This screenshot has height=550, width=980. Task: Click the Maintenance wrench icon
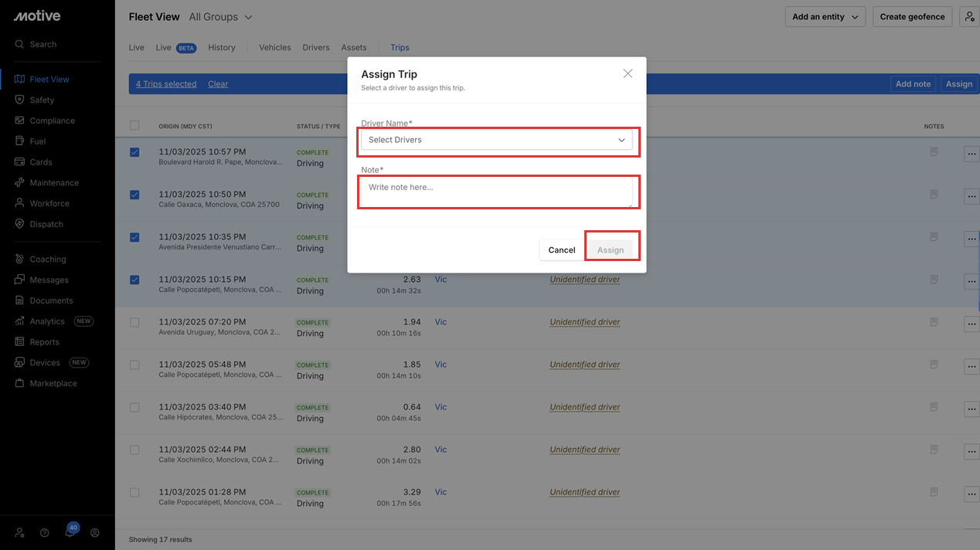pos(20,183)
